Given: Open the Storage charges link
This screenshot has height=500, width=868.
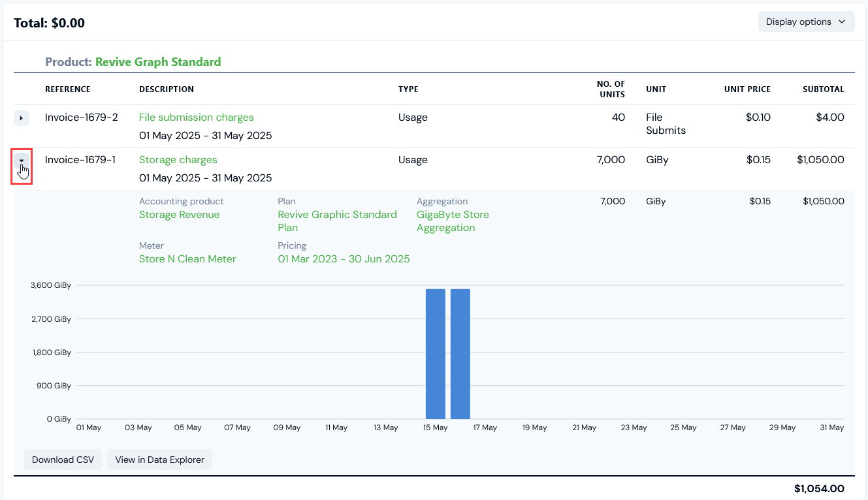Looking at the screenshot, I should (x=178, y=160).
